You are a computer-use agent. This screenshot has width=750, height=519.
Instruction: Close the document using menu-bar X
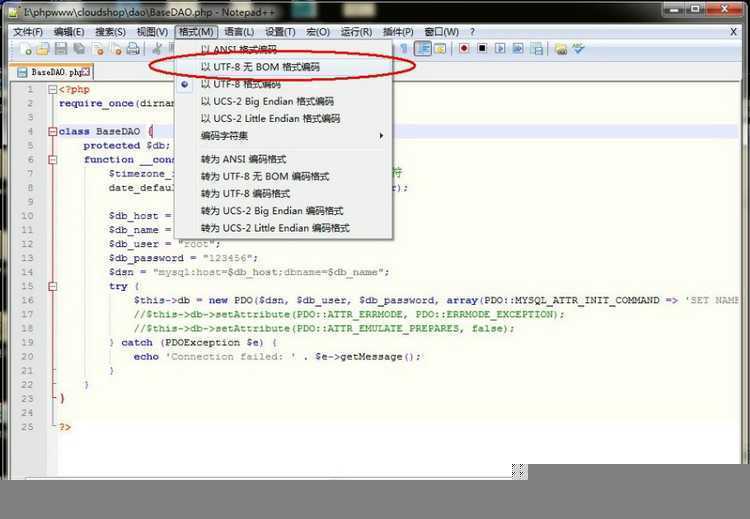(733, 32)
